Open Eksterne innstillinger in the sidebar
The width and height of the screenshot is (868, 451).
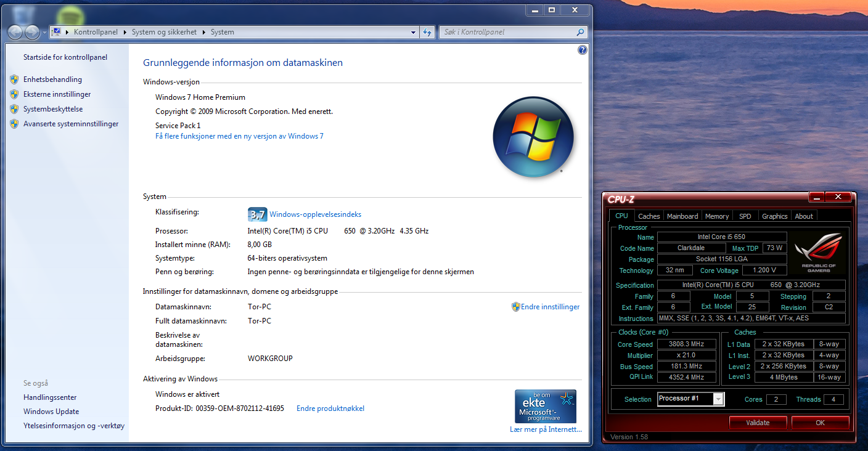click(57, 94)
